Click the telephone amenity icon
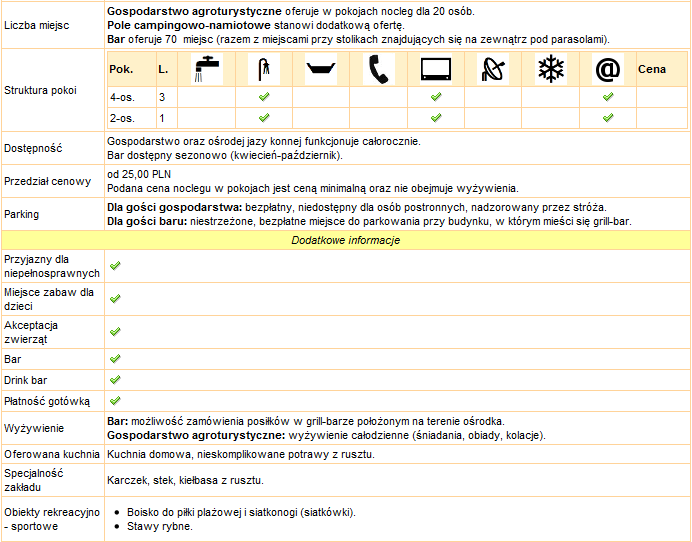This screenshot has width=692, height=542. coord(379,69)
